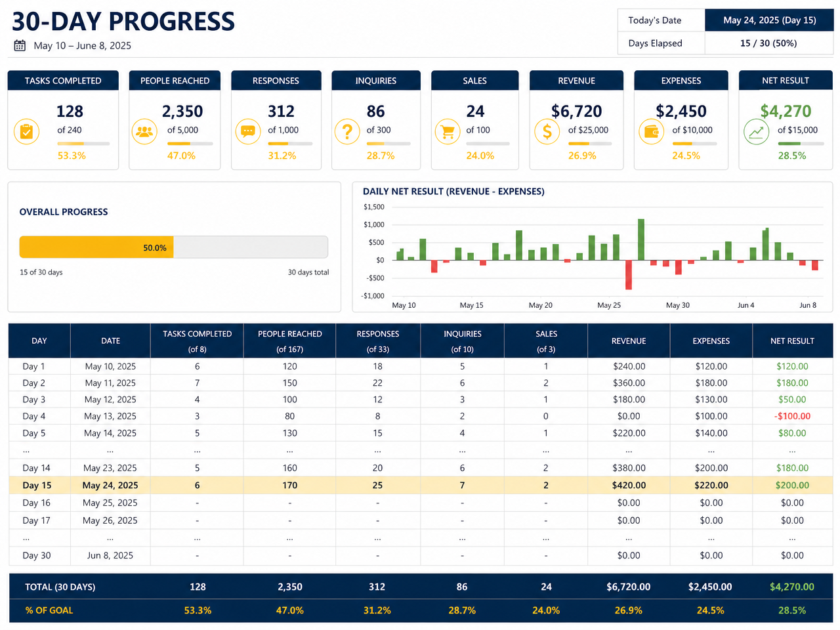
Task: Click the REVENUE column header in table
Action: 629,341
